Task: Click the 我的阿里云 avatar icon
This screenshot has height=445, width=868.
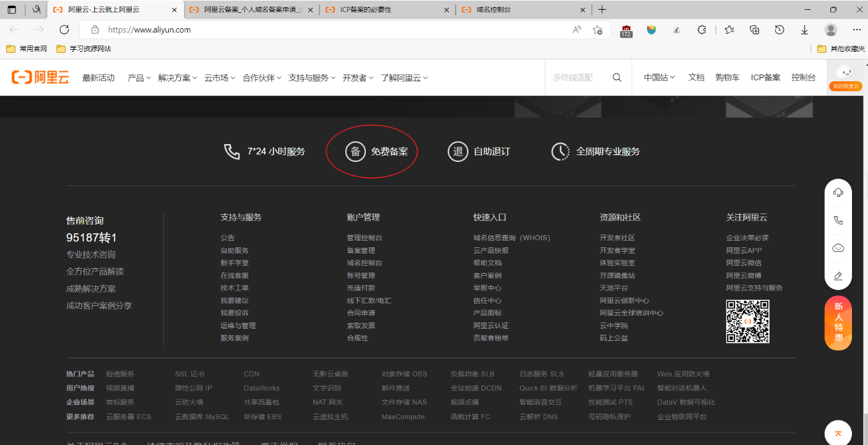Action: (846, 78)
